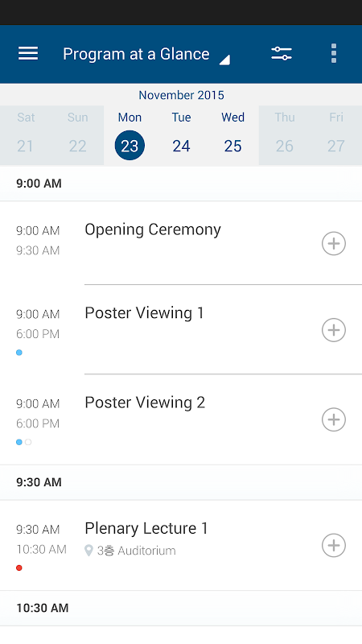Expand the Program at a Glance dropdown
The width and height of the screenshot is (362, 644).
click(146, 54)
